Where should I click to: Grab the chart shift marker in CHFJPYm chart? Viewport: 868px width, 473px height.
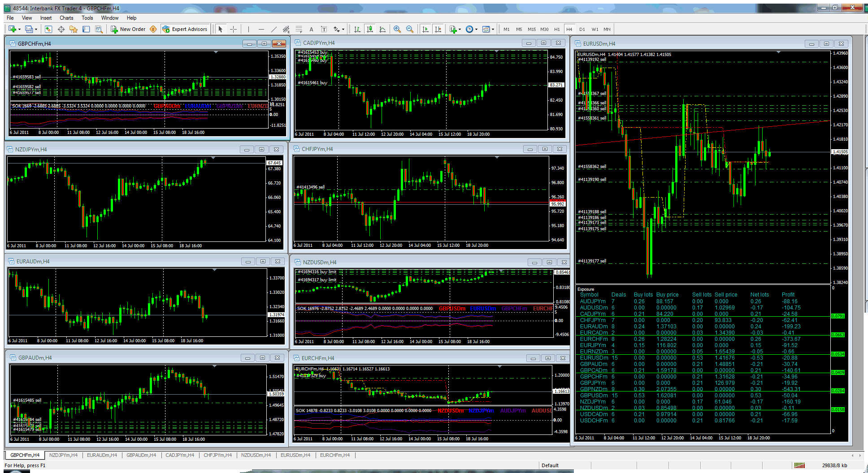[497, 158]
